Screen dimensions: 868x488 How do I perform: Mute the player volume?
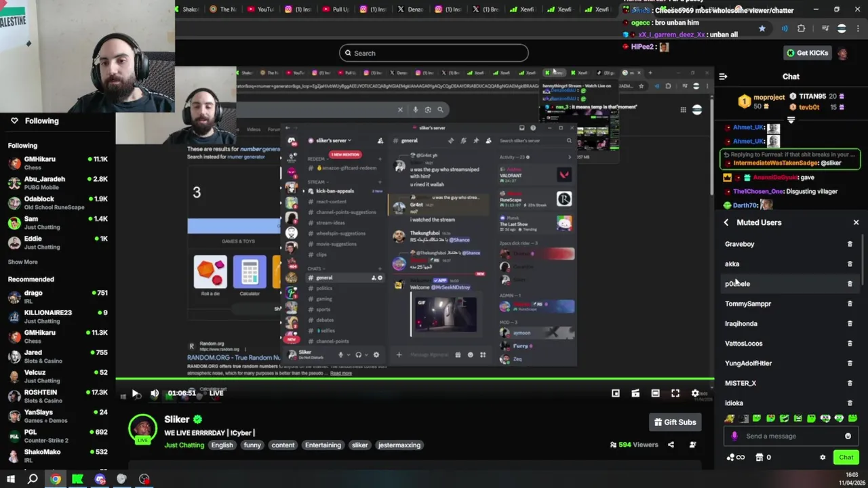(x=155, y=393)
